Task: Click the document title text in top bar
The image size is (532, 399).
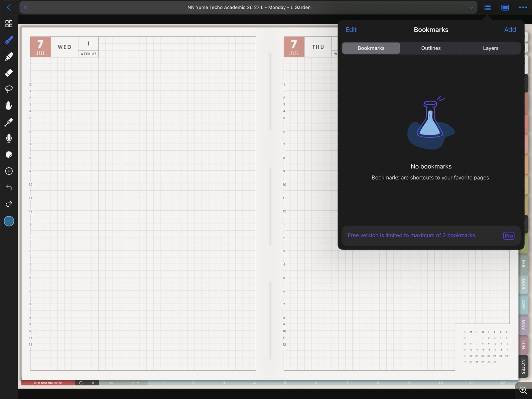Action: pos(249,7)
